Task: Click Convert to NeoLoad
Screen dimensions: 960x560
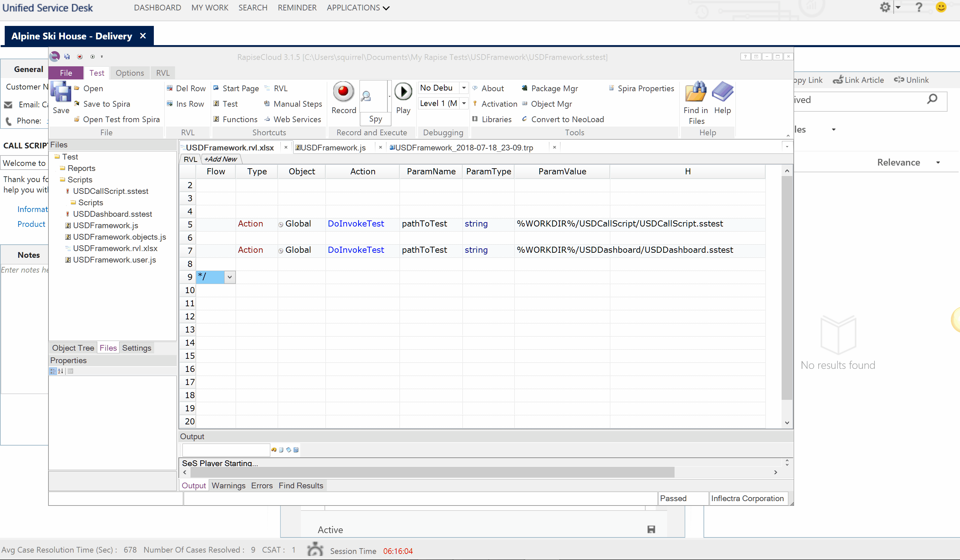Action: pos(567,119)
